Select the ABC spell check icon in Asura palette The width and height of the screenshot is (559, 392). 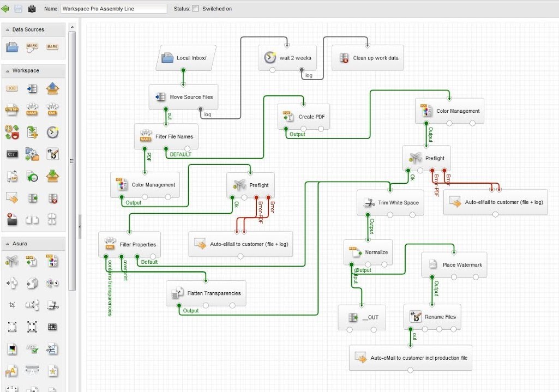click(x=32, y=349)
